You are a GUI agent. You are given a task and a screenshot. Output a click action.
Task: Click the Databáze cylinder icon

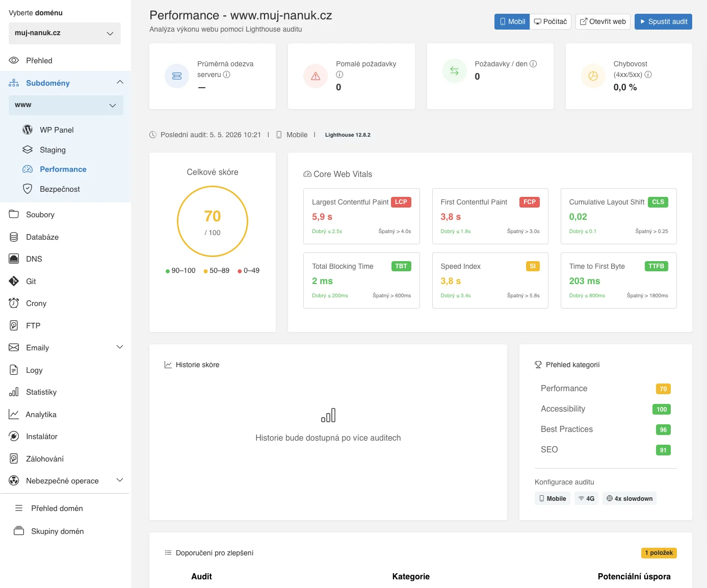[14, 237]
